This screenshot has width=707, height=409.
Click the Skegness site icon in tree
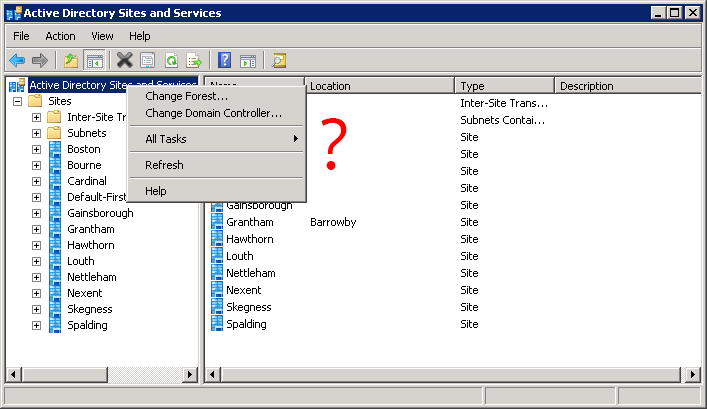pos(55,309)
